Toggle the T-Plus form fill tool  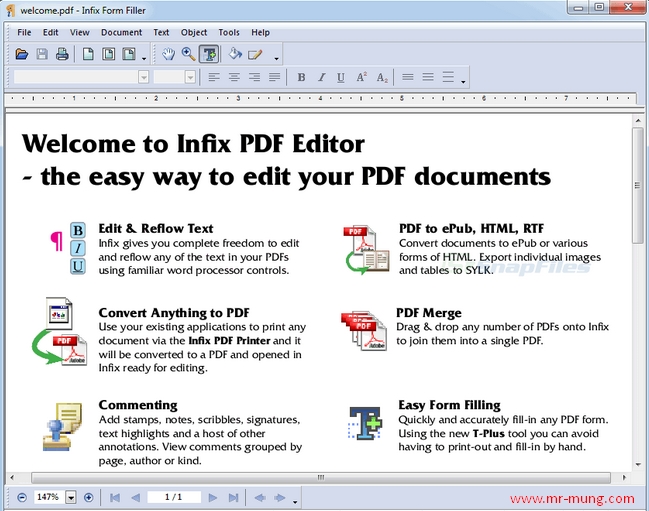point(209,54)
